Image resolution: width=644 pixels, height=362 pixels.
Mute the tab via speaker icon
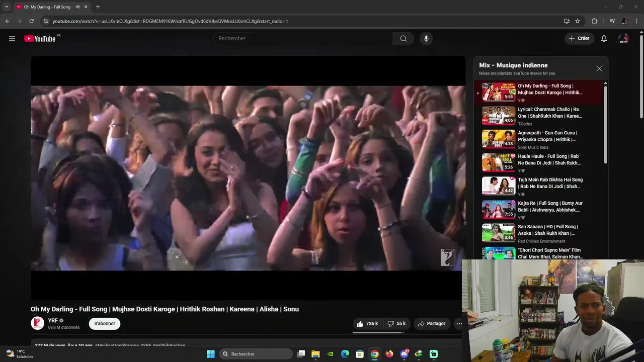pyautogui.click(x=77, y=7)
